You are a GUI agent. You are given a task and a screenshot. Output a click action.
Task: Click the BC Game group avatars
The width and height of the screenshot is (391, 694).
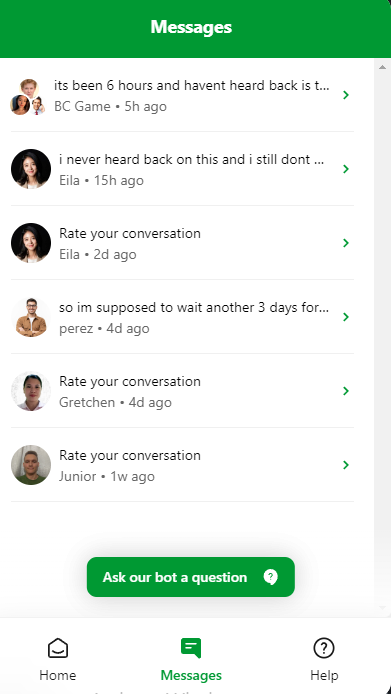[28, 97]
